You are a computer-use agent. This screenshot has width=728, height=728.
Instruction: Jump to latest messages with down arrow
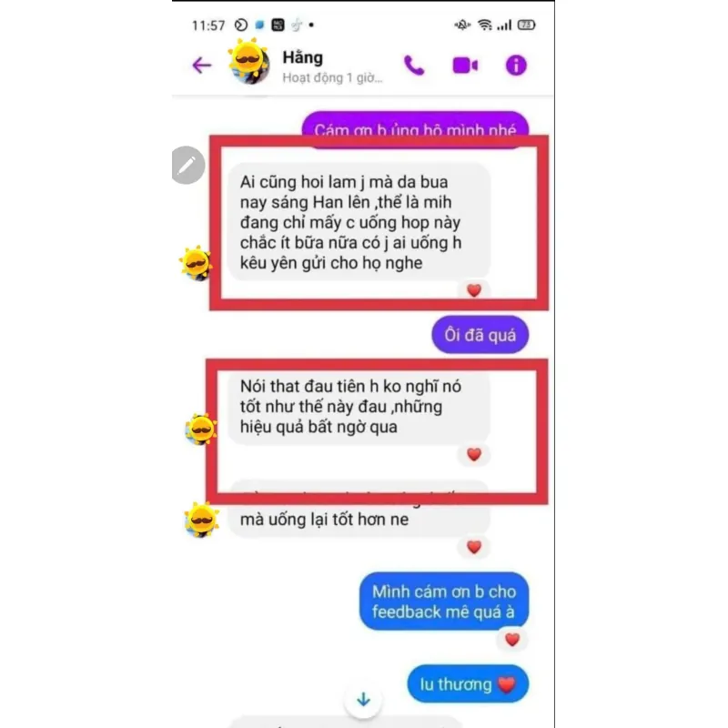(x=363, y=699)
